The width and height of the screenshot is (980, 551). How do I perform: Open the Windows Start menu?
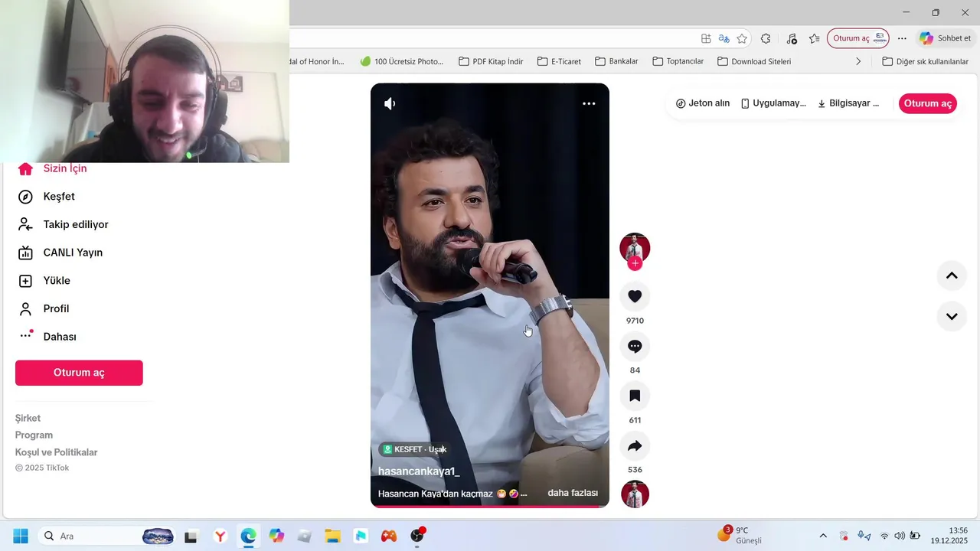pyautogui.click(x=21, y=536)
